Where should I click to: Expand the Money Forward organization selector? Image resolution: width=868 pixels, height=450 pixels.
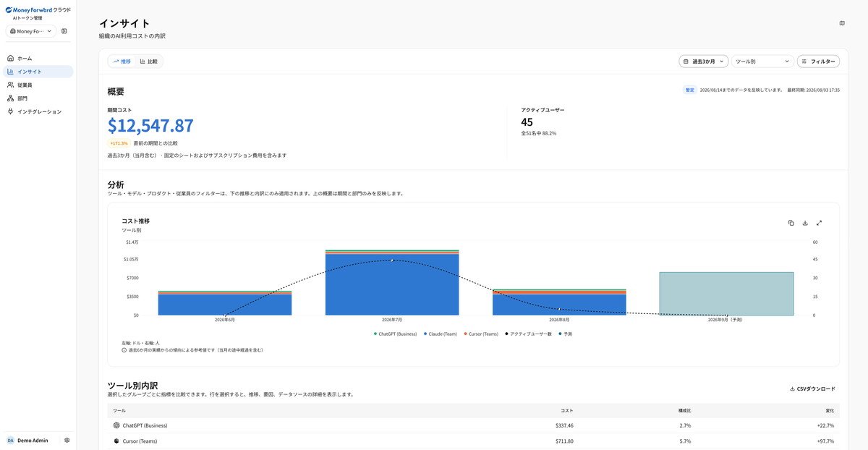(31, 31)
